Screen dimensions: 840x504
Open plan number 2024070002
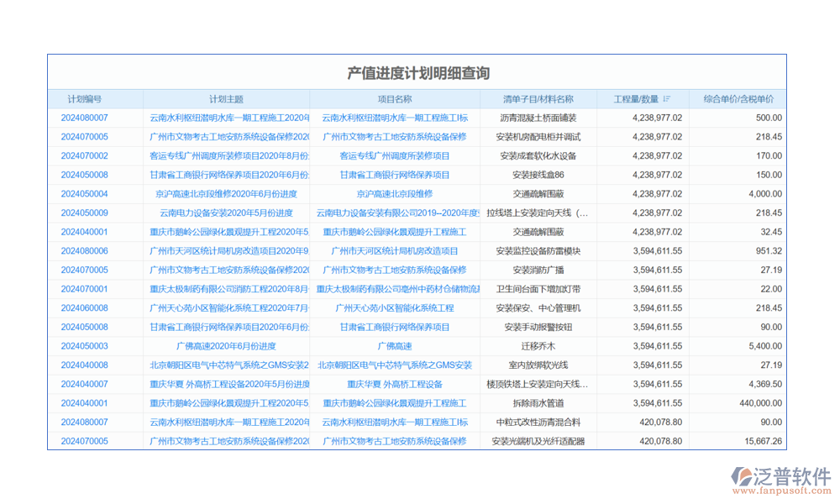[85, 156]
